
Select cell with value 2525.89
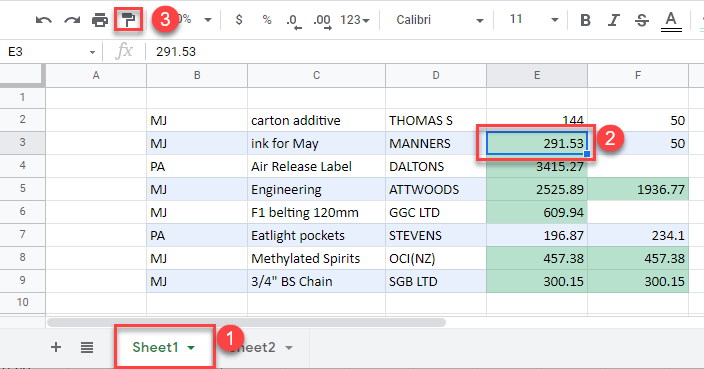point(537,189)
